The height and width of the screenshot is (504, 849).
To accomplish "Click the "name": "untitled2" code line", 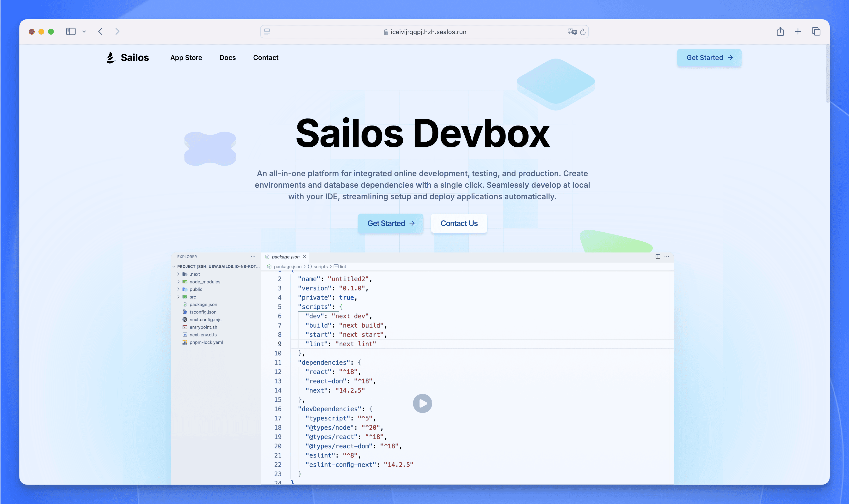I will (335, 279).
